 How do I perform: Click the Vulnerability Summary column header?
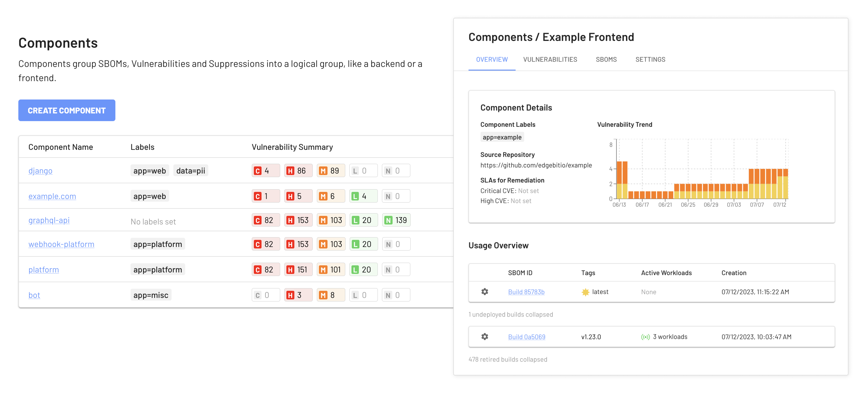click(x=292, y=147)
